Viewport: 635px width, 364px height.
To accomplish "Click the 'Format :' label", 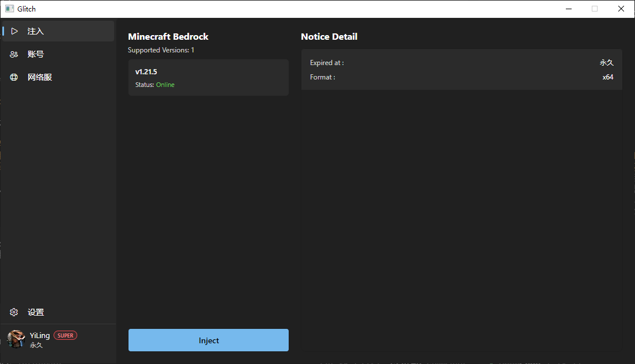I will coord(323,77).
